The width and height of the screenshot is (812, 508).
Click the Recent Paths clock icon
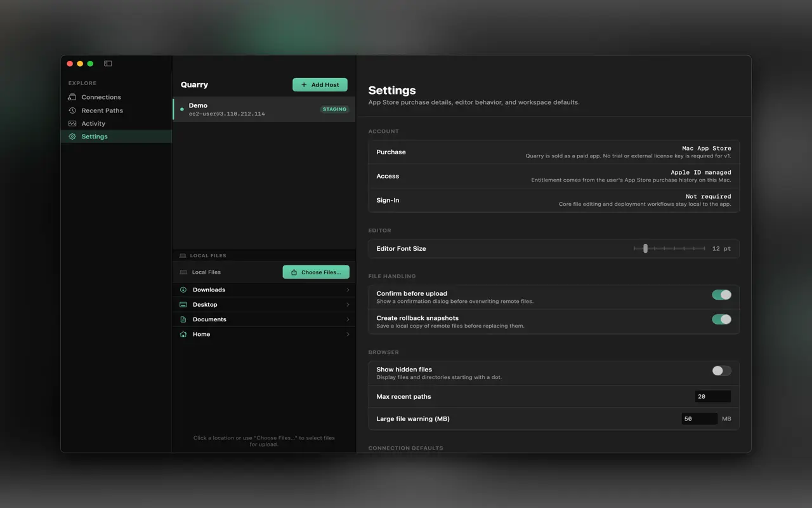[72, 110]
